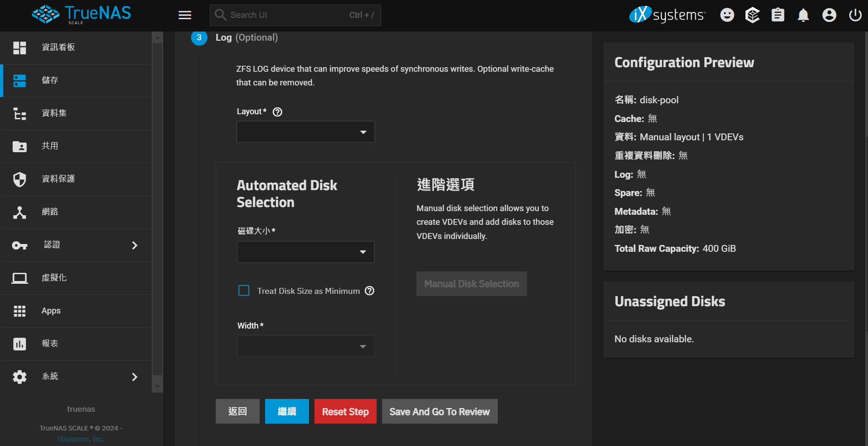This screenshot has width=868, height=446.
Task: Click the Layout help question-mark icon
Action: pyautogui.click(x=277, y=112)
